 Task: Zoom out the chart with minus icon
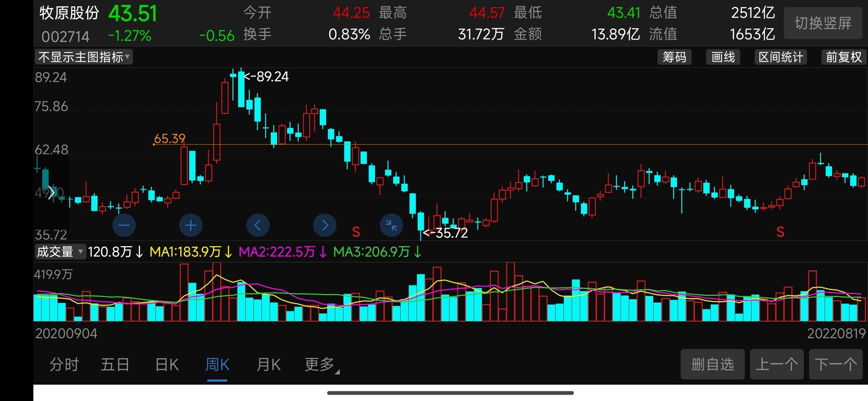click(124, 225)
